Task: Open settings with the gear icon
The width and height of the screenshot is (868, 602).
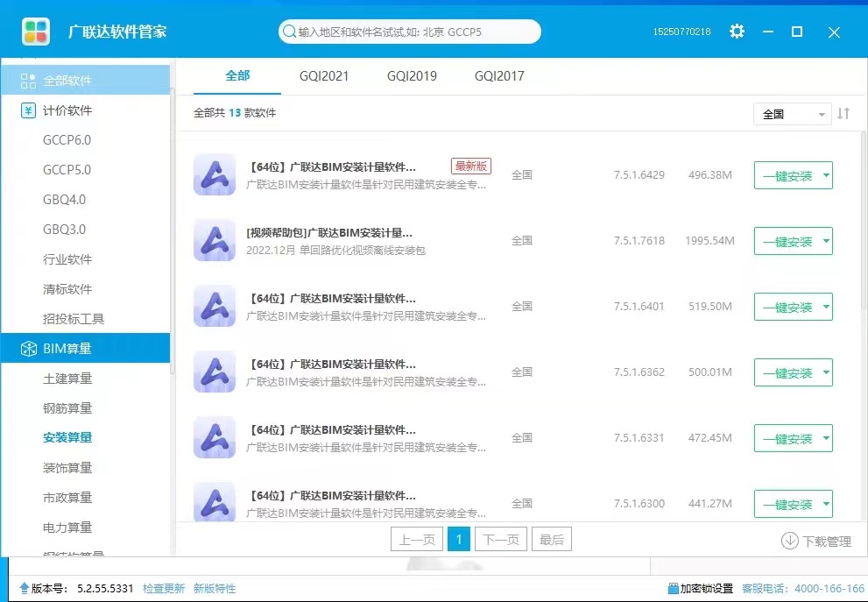Action: (737, 31)
